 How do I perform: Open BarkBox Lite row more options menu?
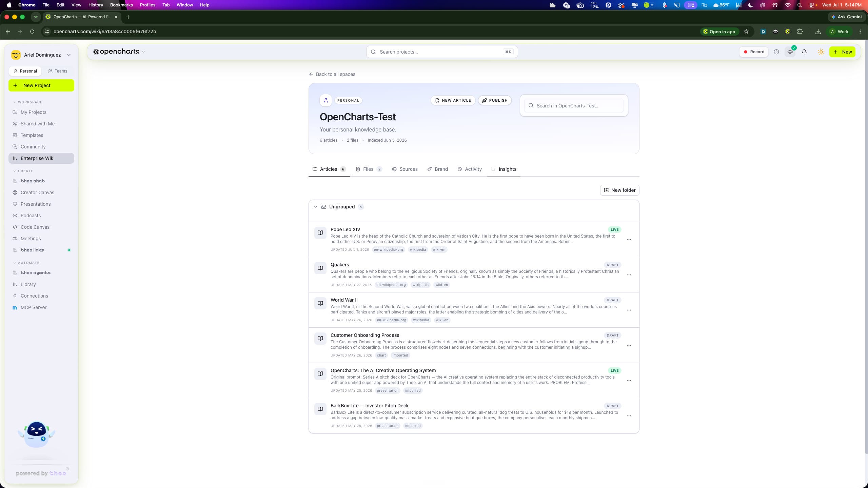click(x=629, y=416)
